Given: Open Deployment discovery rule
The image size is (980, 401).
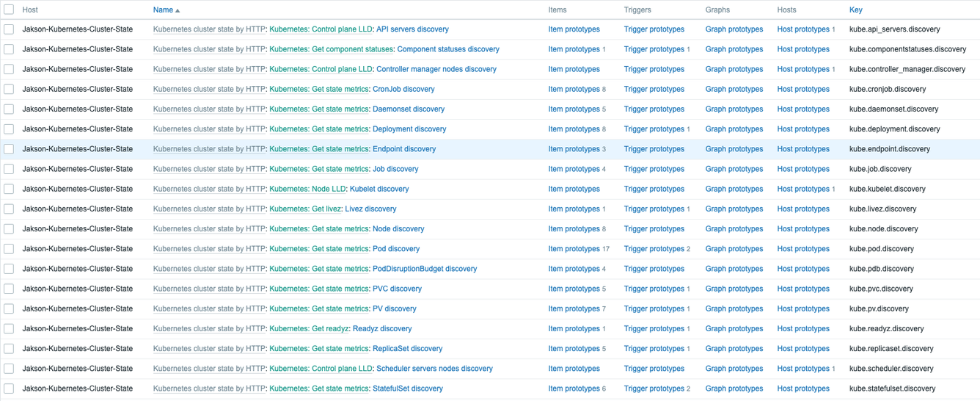Looking at the screenshot, I should point(409,129).
